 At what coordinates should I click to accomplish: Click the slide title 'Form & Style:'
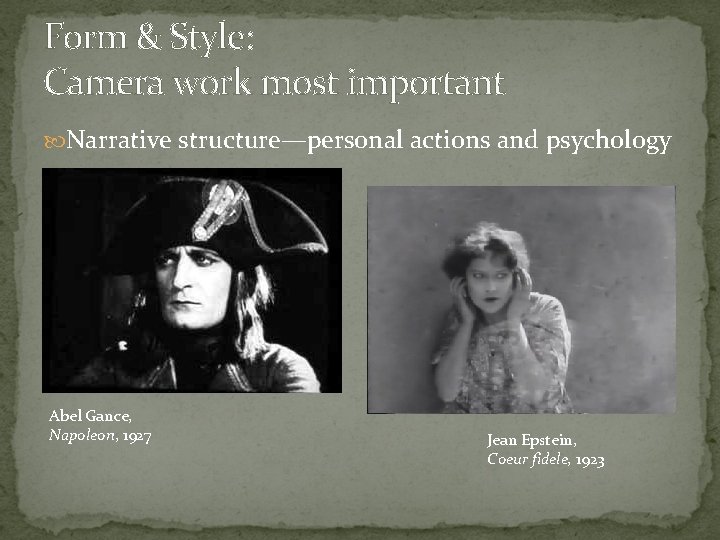pyautogui.click(x=149, y=38)
